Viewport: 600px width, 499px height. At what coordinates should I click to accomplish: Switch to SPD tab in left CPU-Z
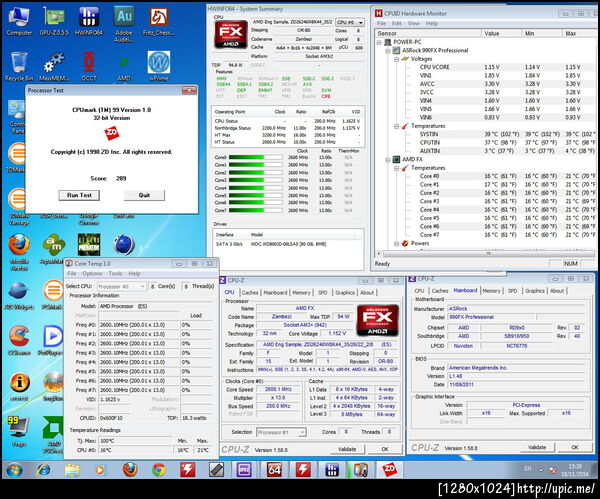323,292
